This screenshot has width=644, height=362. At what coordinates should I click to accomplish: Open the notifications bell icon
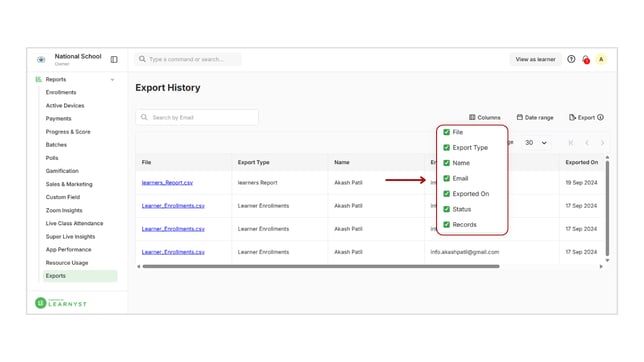click(586, 60)
